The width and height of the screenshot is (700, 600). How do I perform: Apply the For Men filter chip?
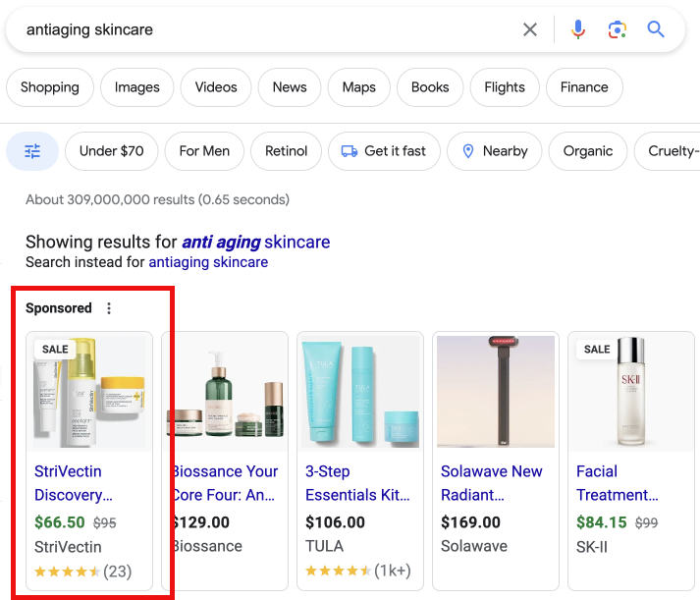tap(204, 151)
